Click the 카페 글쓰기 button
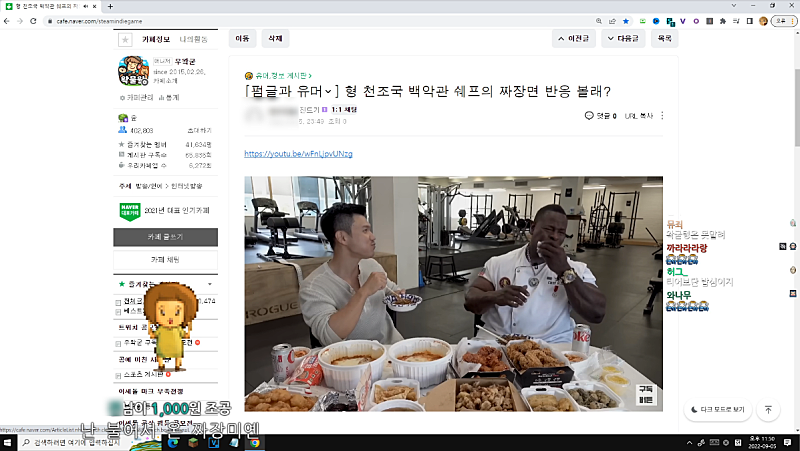800x451 pixels. pyautogui.click(x=165, y=237)
